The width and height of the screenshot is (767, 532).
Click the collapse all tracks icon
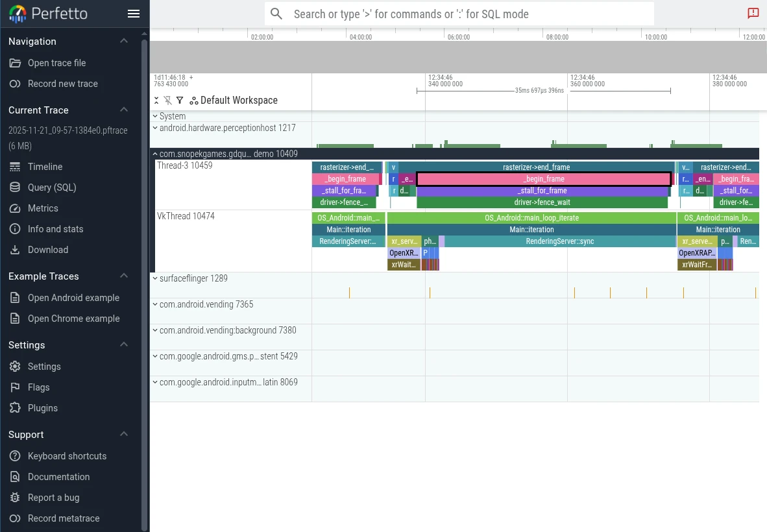156,101
